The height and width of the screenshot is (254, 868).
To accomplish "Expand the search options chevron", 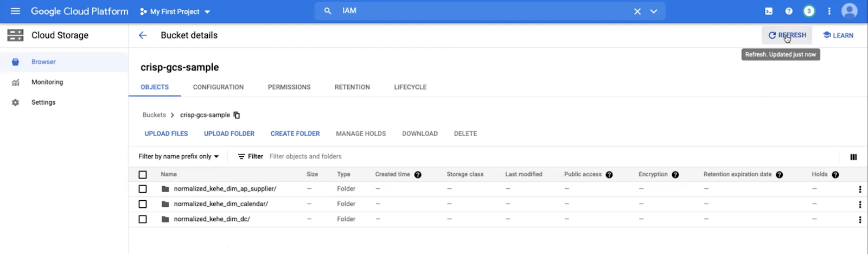I will [x=654, y=11].
